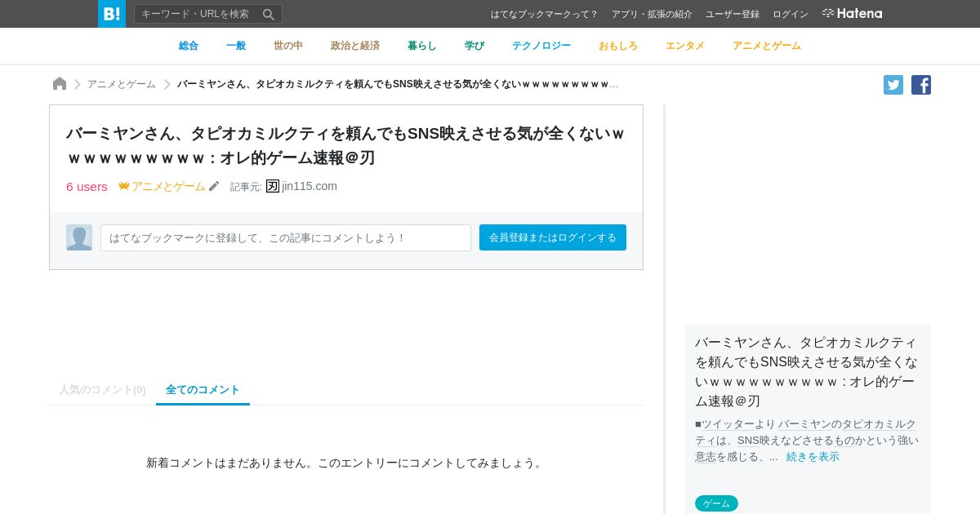Switch to 人気のコメント(0) tab
The image size is (980, 514).
point(102,390)
